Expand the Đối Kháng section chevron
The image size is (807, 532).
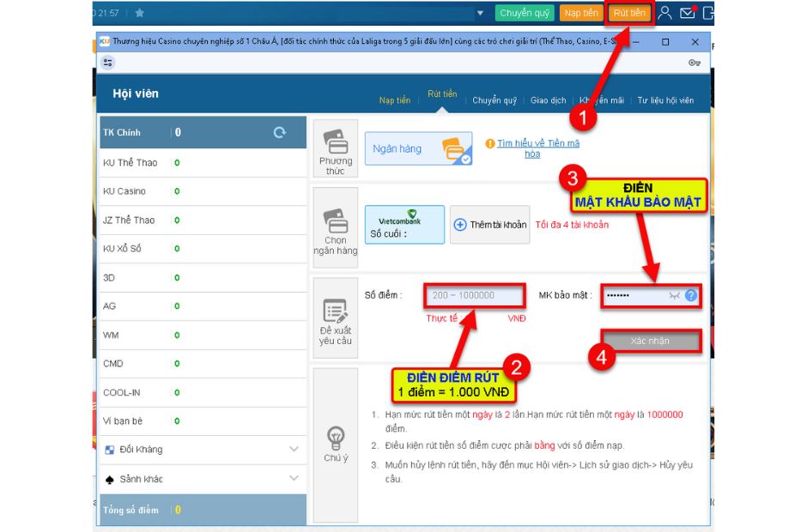(x=294, y=449)
